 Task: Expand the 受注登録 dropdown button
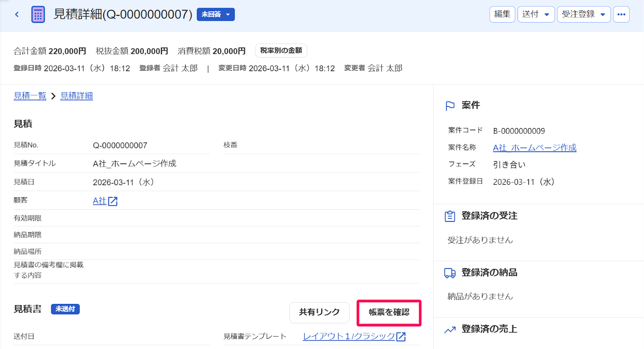click(x=584, y=14)
